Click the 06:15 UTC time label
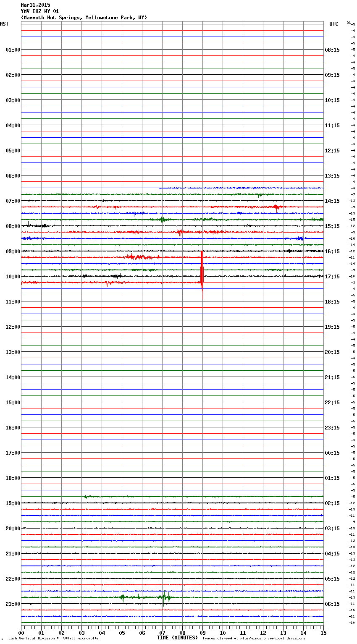 coord(332,604)
